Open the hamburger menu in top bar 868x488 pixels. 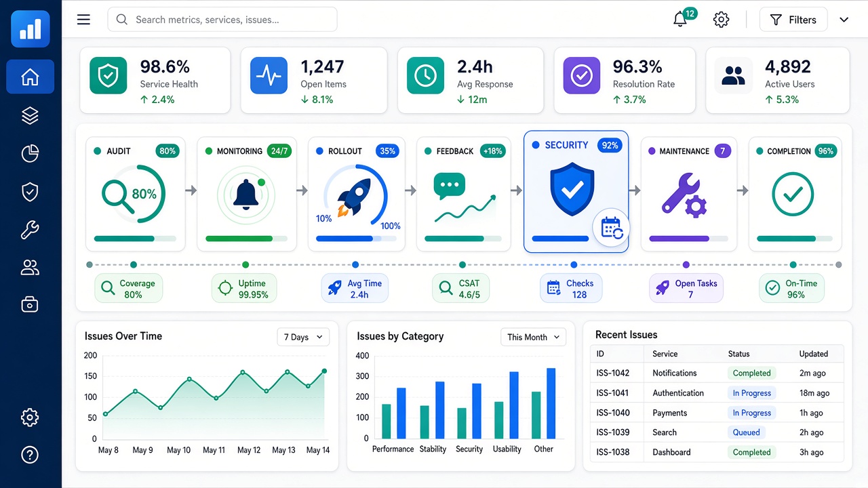[x=83, y=20]
